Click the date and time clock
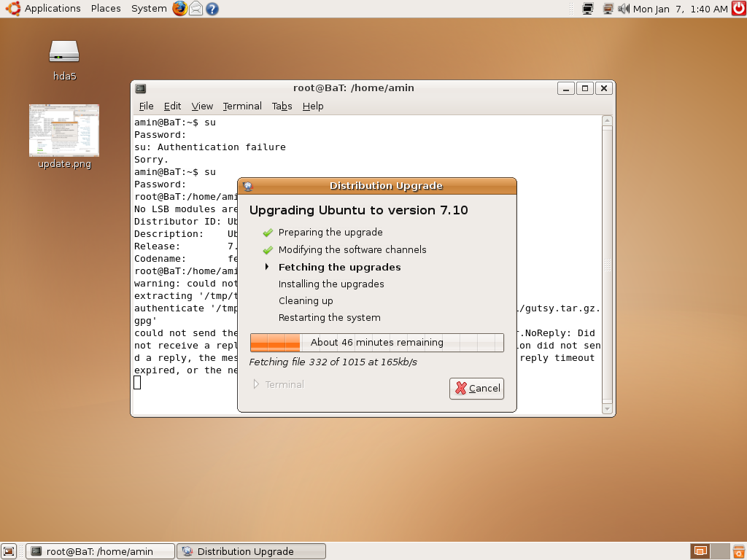 coord(681,9)
